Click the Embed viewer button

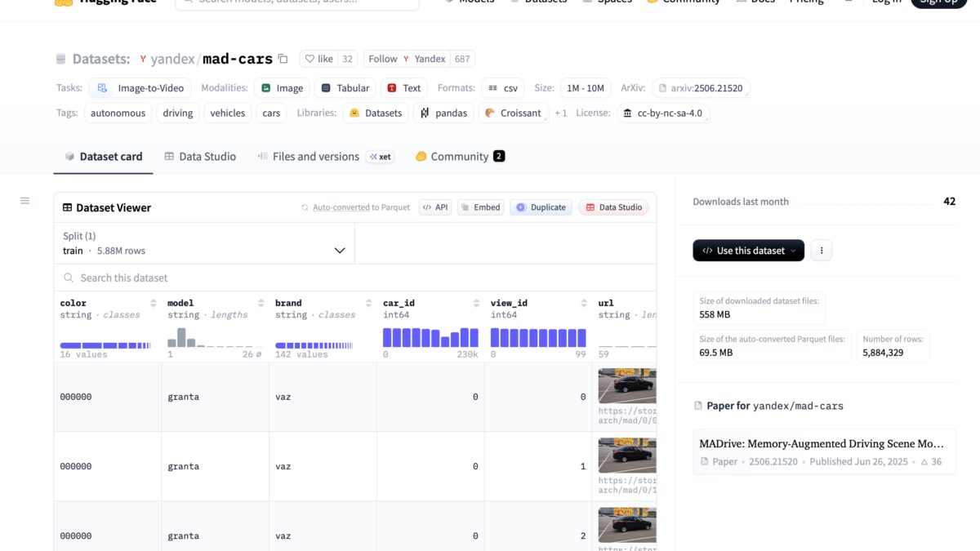click(480, 207)
